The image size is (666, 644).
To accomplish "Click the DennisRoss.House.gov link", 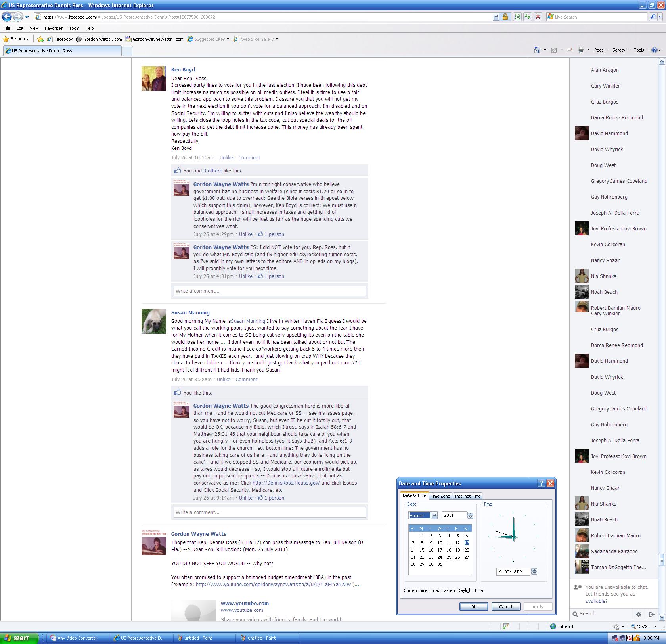I will 286,483.
